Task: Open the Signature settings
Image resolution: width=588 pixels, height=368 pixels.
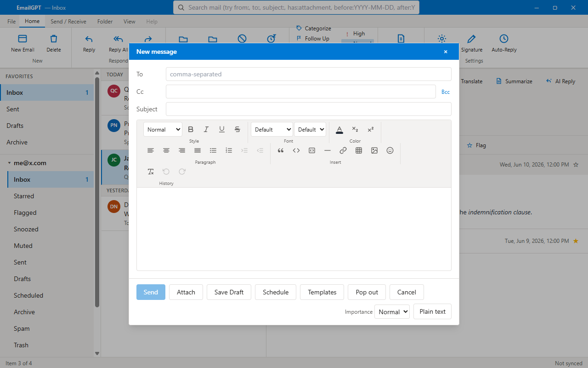Action: [x=472, y=43]
